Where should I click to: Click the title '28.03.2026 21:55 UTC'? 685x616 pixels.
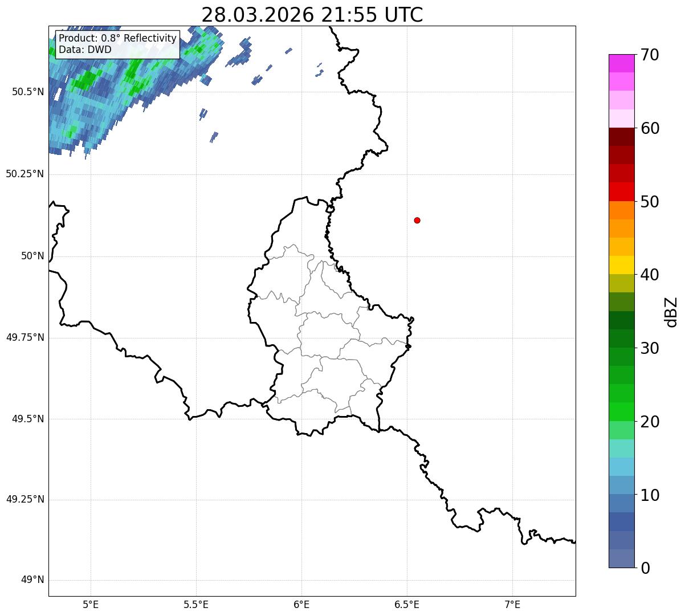(x=312, y=15)
